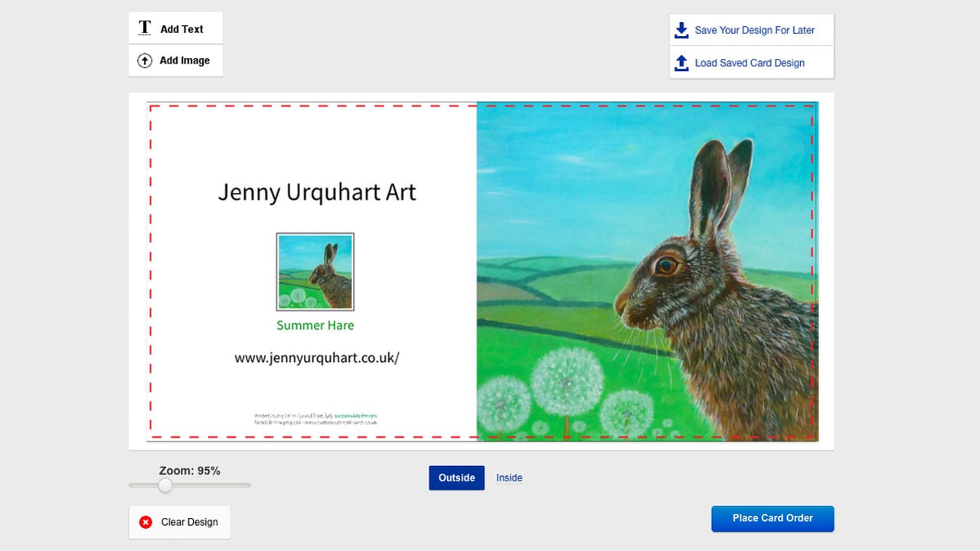The height and width of the screenshot is (551, 980).
Task: Select the small hare thumbnail image
Action: [x=315, y=272]
